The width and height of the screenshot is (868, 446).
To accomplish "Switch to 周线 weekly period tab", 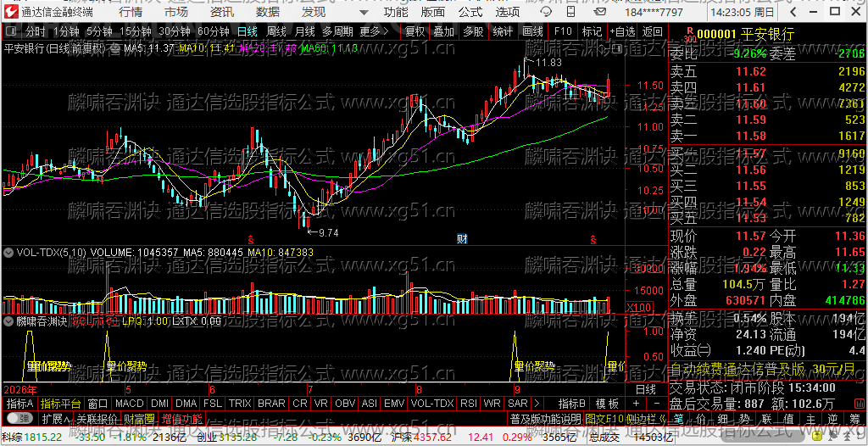I will pos(275,31).
